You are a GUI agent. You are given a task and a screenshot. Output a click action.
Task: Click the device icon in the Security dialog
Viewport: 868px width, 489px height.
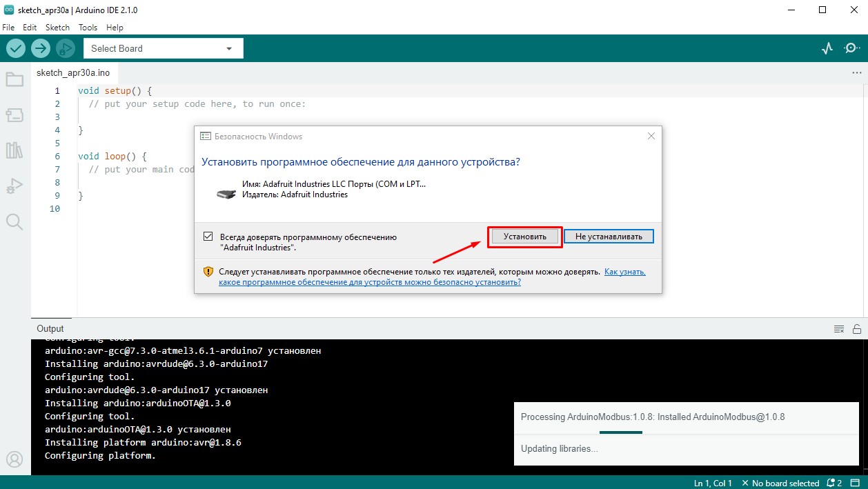coord(226,195)
